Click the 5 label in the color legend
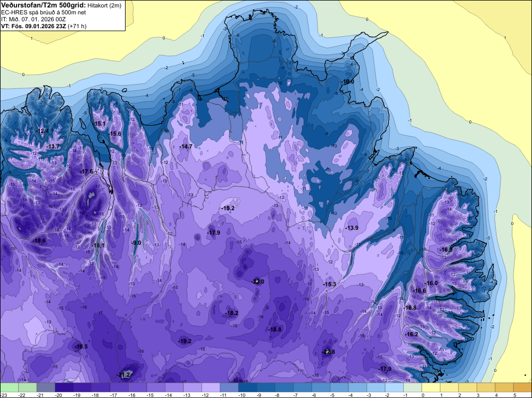Viewport: 532px width, 398px height. pos(514,395)
